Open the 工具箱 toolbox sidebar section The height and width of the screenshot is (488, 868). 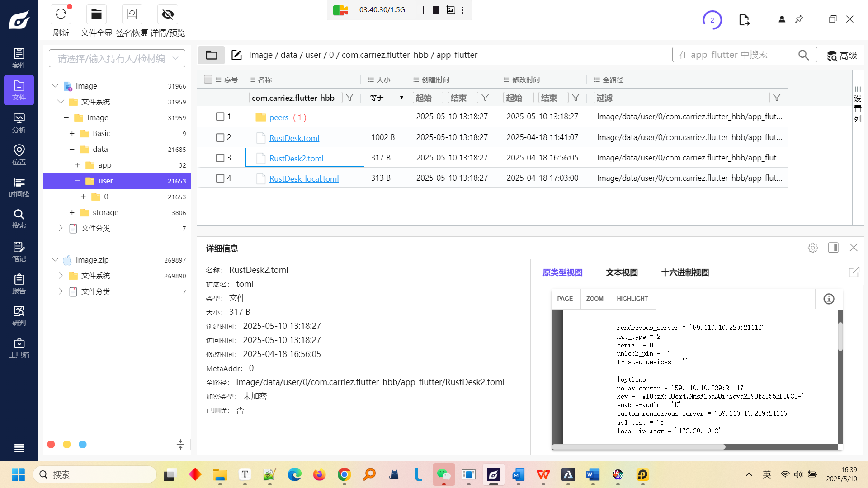pos(19,348)
